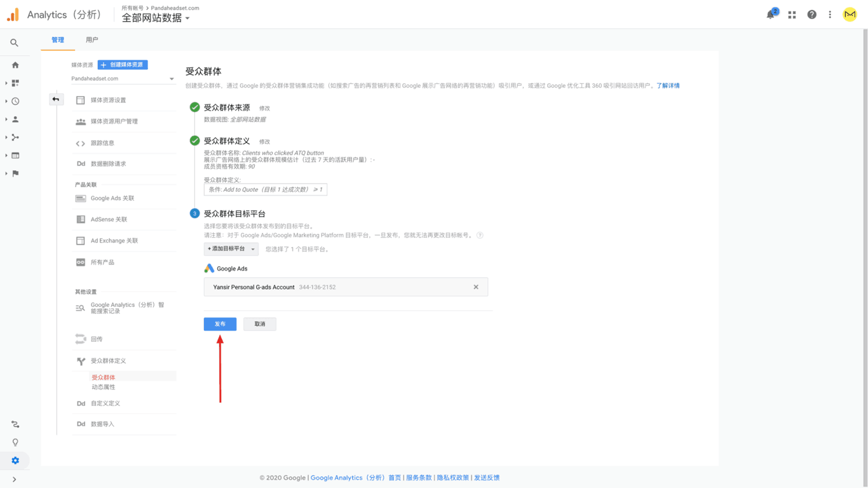Image resolution: width=868 pixels, height=488 pixels.
Task: Open the 添加目标平台 dropdown
Action: [231, 249]
